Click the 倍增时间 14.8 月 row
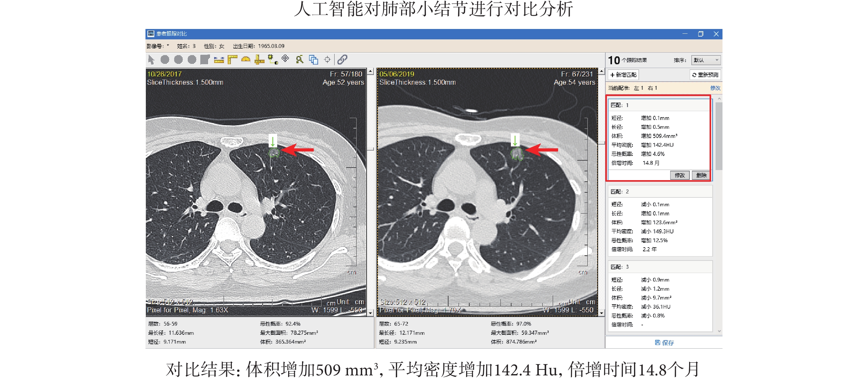Image resolution: width=868 pixels, height=382 pixels. click(636, 163)
